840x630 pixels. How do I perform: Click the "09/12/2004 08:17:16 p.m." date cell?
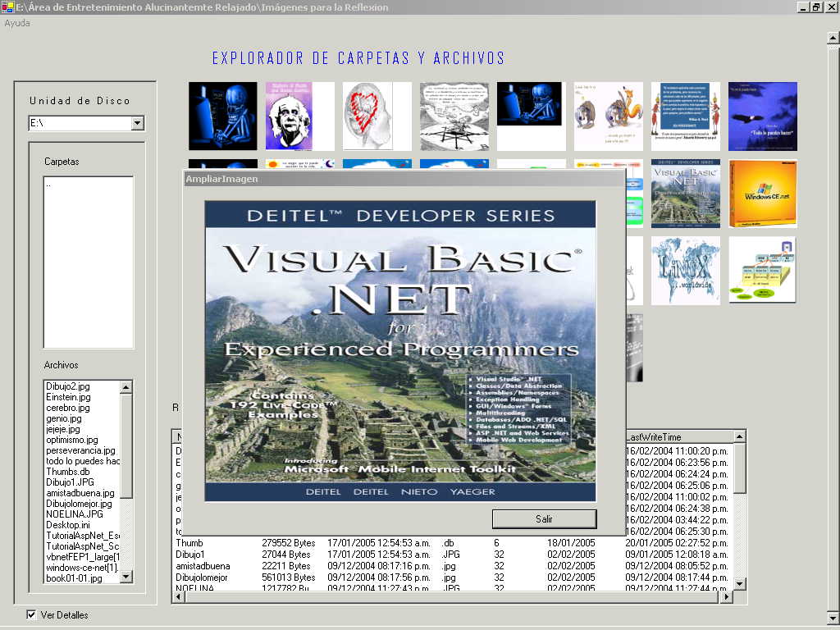point(379,566)
